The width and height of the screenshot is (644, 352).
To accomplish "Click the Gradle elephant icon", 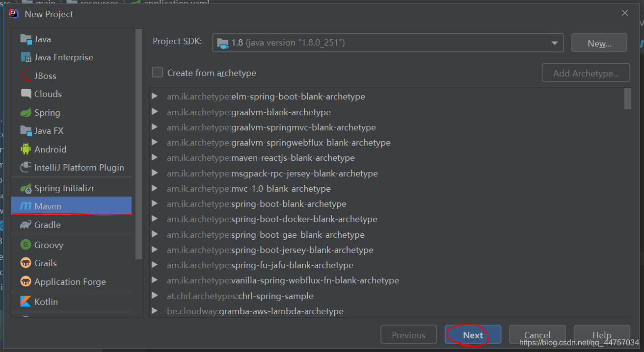I will pyautogui.click(x=26, y=225).
